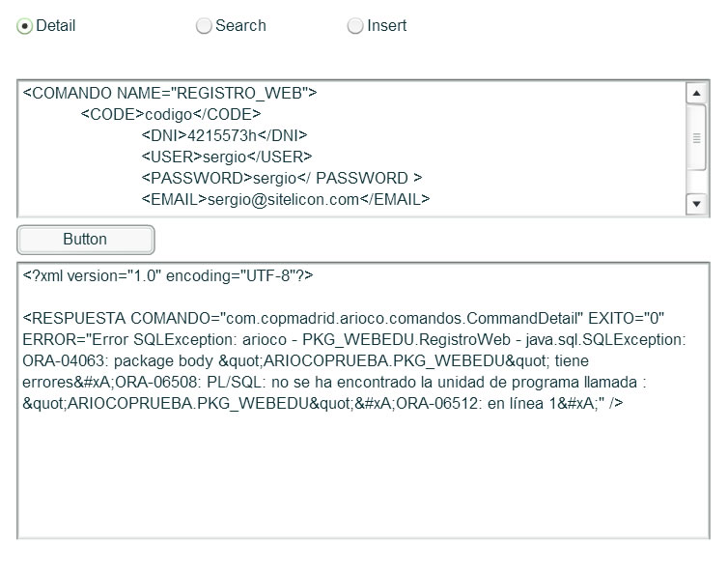The height and width of the screenshot is (573, 728).
Task: Click the Button button
Action: pos(85,240)
